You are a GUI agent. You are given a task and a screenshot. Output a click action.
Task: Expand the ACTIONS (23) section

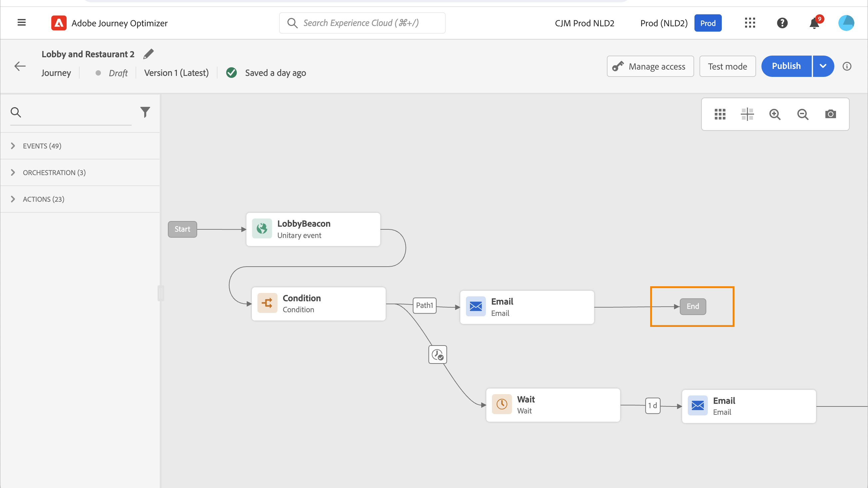pyautogui.click(x=43, y=199)
